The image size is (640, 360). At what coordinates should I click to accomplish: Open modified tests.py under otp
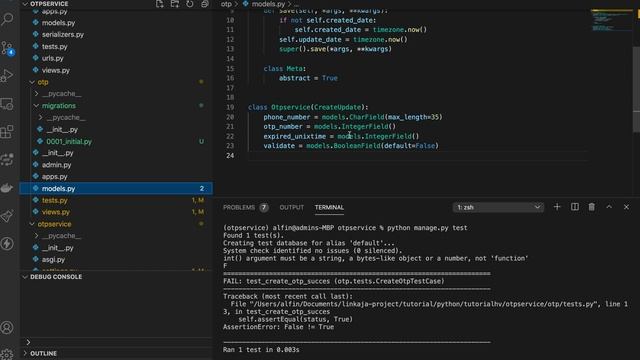click(54, 200)
